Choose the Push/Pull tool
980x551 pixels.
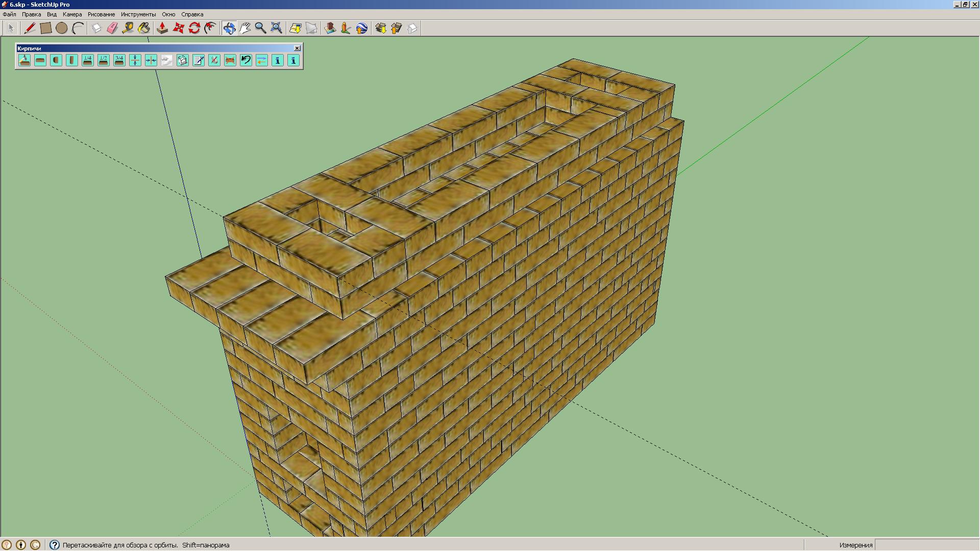[x=162, y=28]
